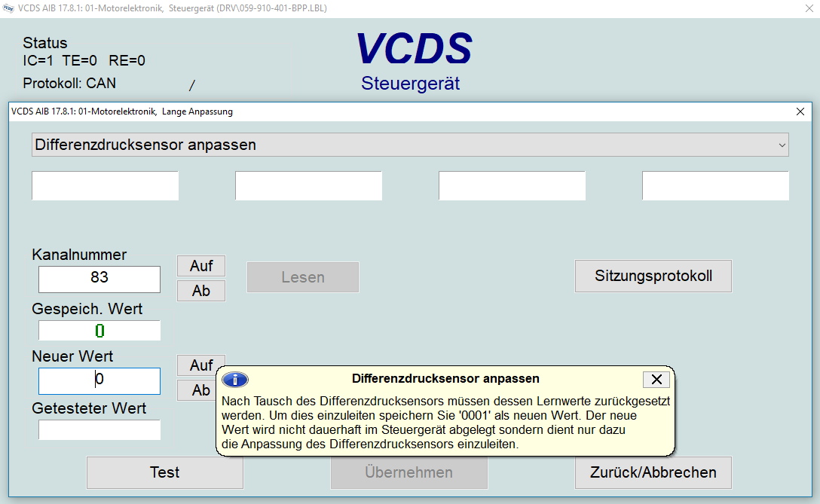Click the 'Protokoll: CAN' status text

(x=69, y=83)
